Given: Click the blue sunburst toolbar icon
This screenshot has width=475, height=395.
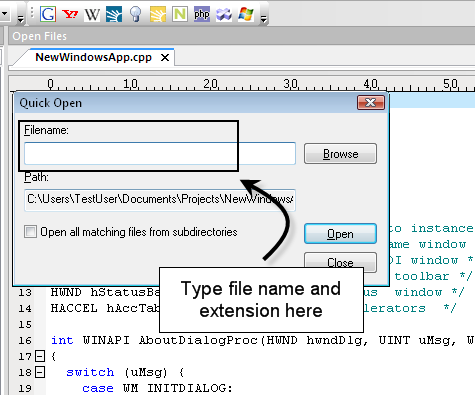Looking at the screenshot, I should (114, 14).
